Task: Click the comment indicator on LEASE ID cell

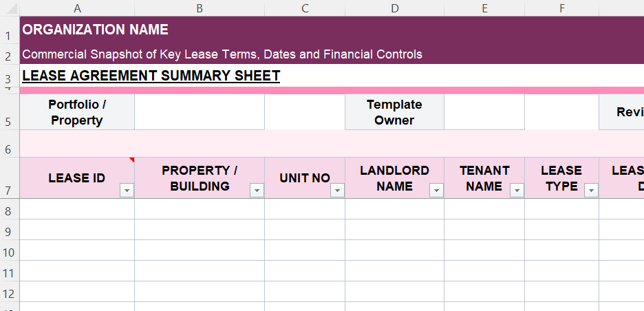Action: [x=131, y=160]
